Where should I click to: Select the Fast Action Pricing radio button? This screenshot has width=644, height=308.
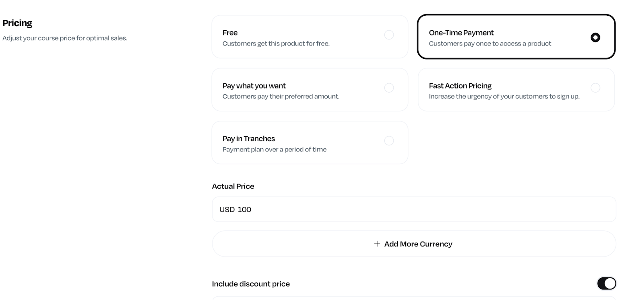point(596,87)
